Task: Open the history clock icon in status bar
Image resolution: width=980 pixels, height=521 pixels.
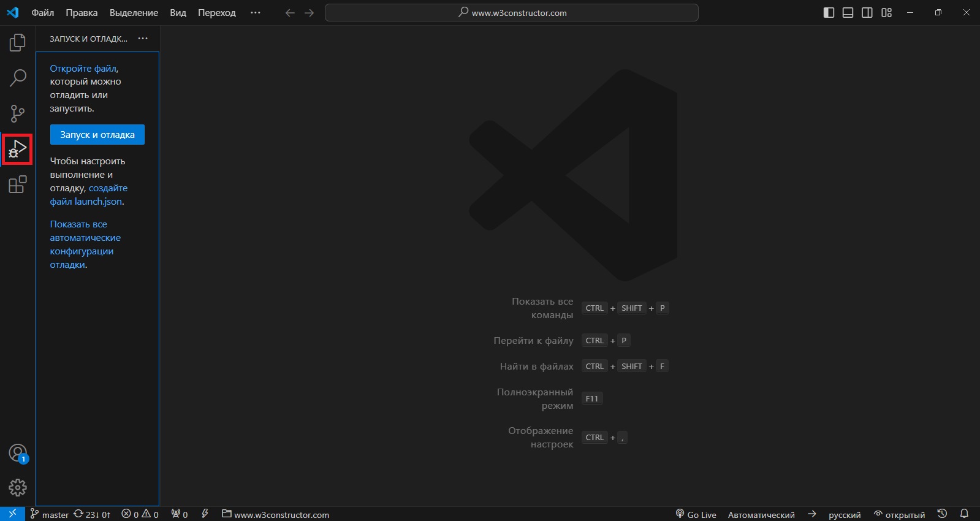Action: coord(943,514)
